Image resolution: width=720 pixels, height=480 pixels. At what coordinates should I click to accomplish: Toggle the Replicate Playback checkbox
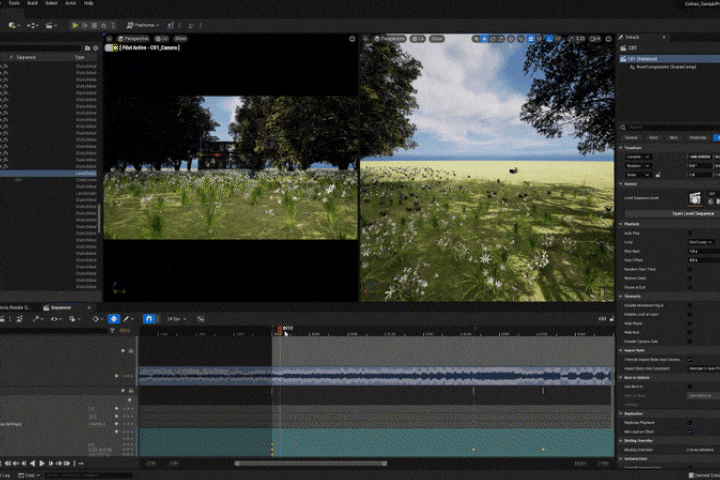click(690, 423)
